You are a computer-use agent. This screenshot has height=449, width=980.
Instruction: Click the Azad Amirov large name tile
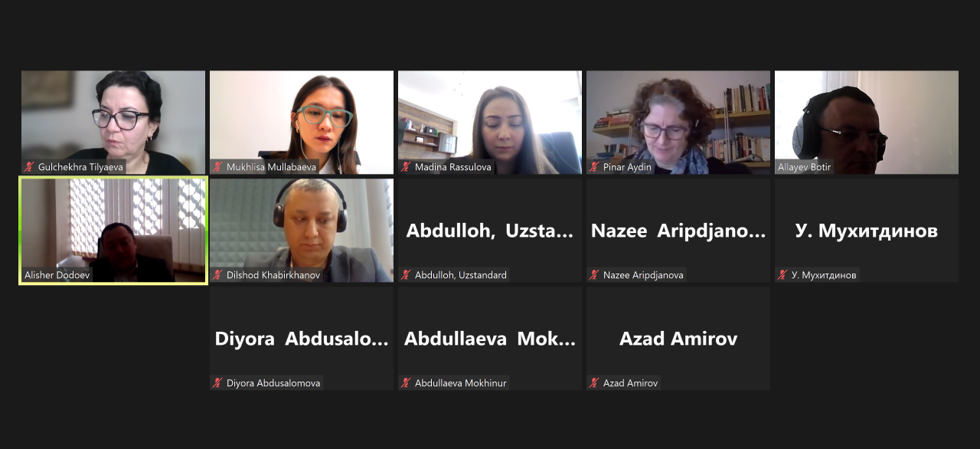[x=678, y=339]
